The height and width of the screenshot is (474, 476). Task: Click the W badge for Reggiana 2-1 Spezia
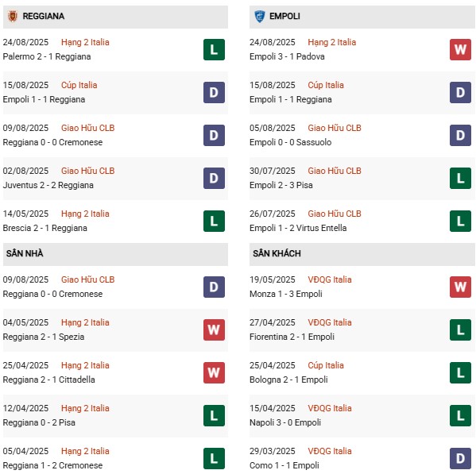tap(214, 329)
